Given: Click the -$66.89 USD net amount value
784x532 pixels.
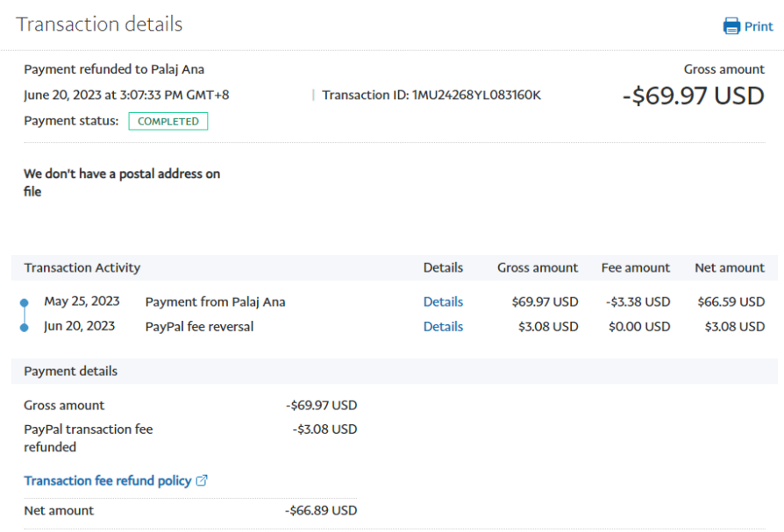Looking at the screenshot, I should 321,510.
